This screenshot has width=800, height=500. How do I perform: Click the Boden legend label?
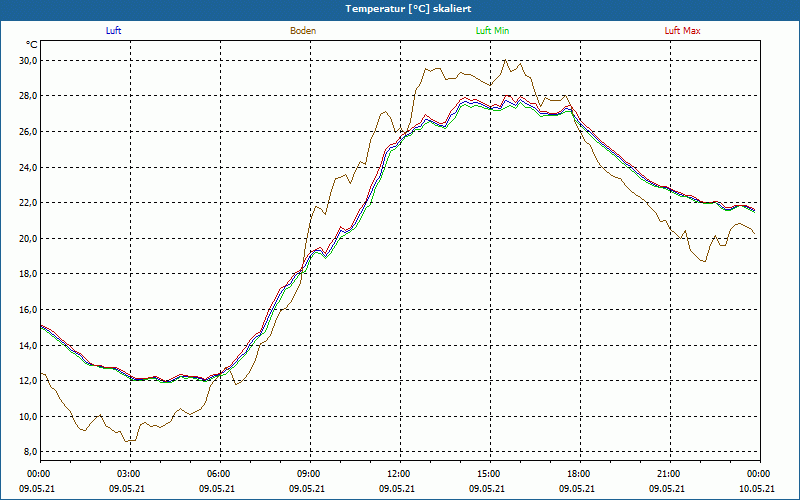(x=303, y=31)
